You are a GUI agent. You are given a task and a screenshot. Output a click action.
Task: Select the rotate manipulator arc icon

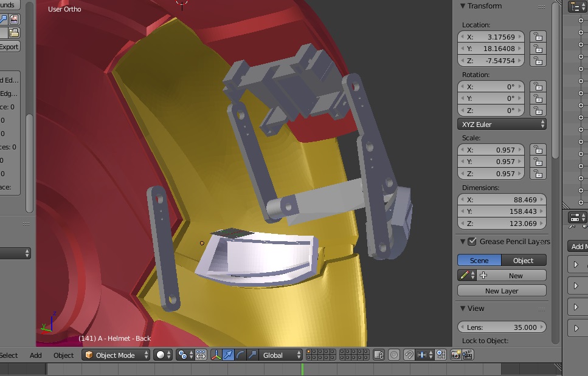240,355
